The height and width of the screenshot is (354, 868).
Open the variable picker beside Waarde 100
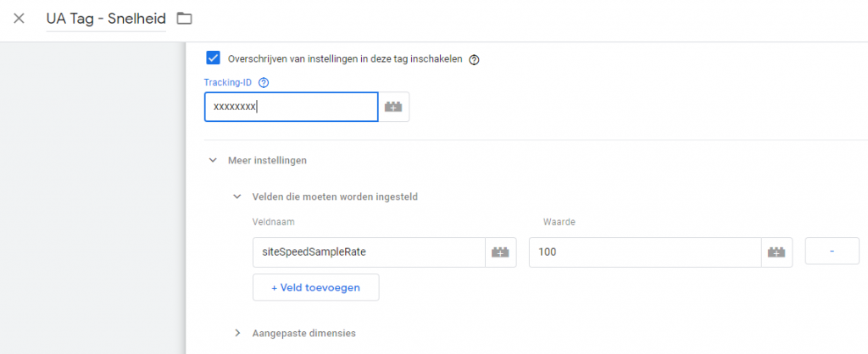pos(776,252)
